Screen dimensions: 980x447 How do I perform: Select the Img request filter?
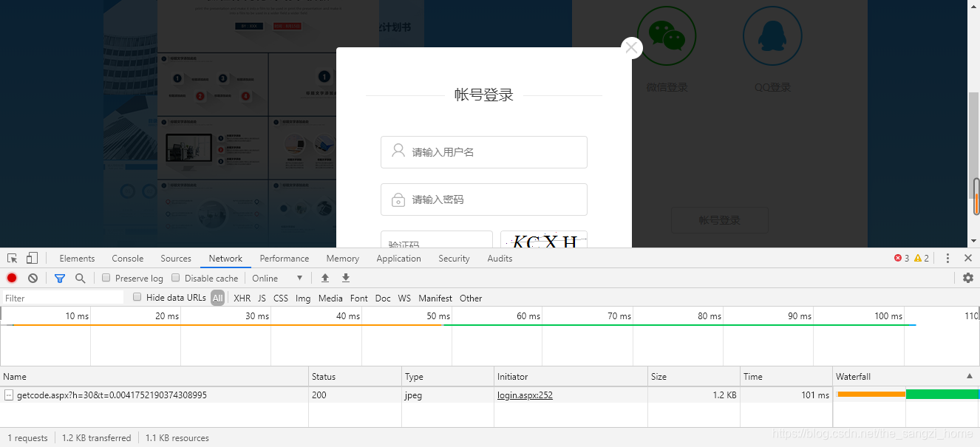pos(302,298)
